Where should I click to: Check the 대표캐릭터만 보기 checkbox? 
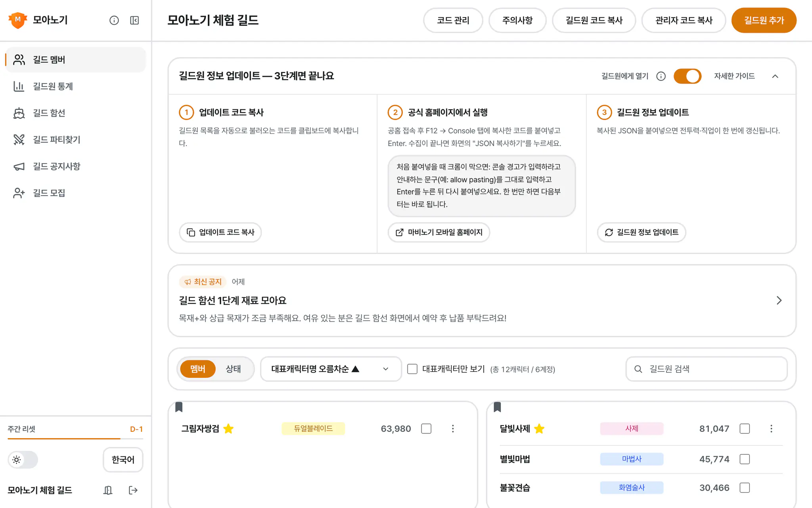412,369
